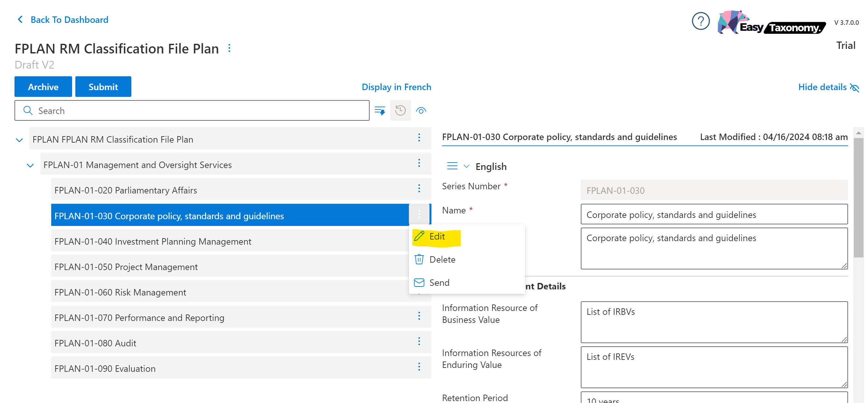Expand the English language section chevron
This screenshot has height=403, width=868.
(x=466, y=166)
